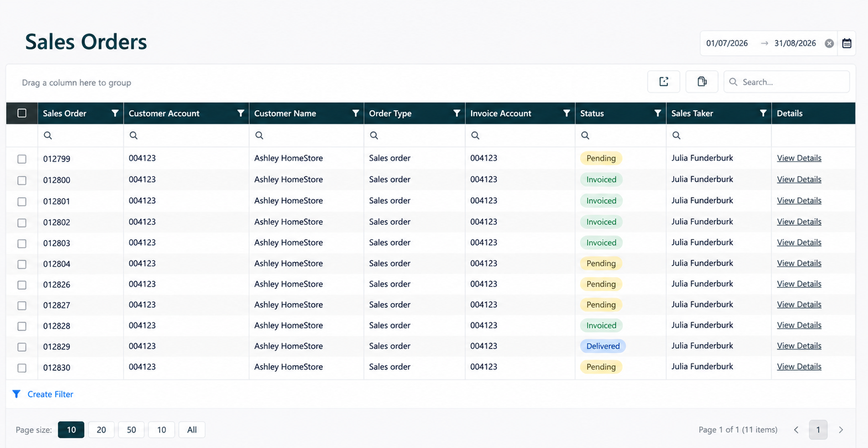Screen dimensions: 868x448
Task: Toggle the select-all checkbox in header
Action: coord(22,113)
